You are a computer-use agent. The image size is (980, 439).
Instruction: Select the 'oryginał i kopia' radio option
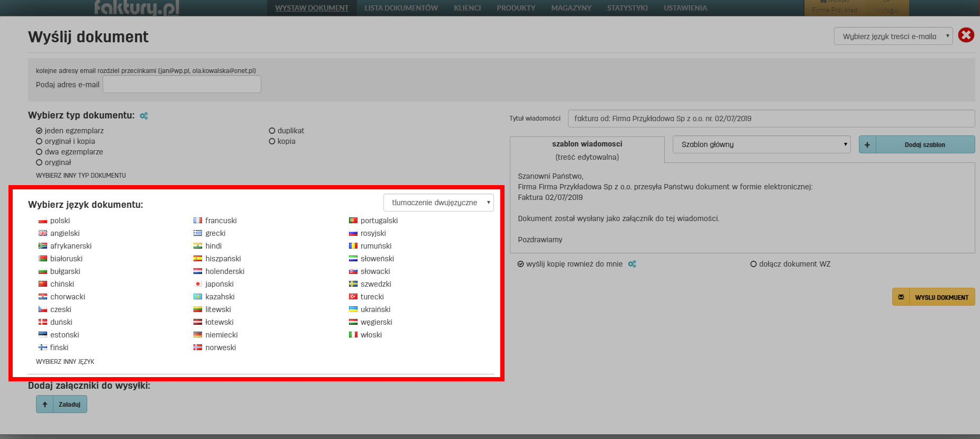click(x=39, y=142)
